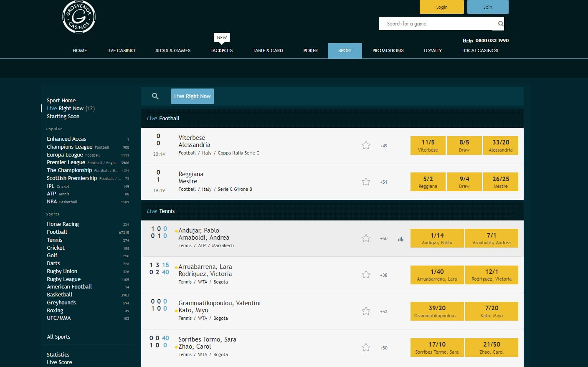Bet 1/40 on Arruabarrena, Lara
The image size is (588, 367).
coord(437,275)
